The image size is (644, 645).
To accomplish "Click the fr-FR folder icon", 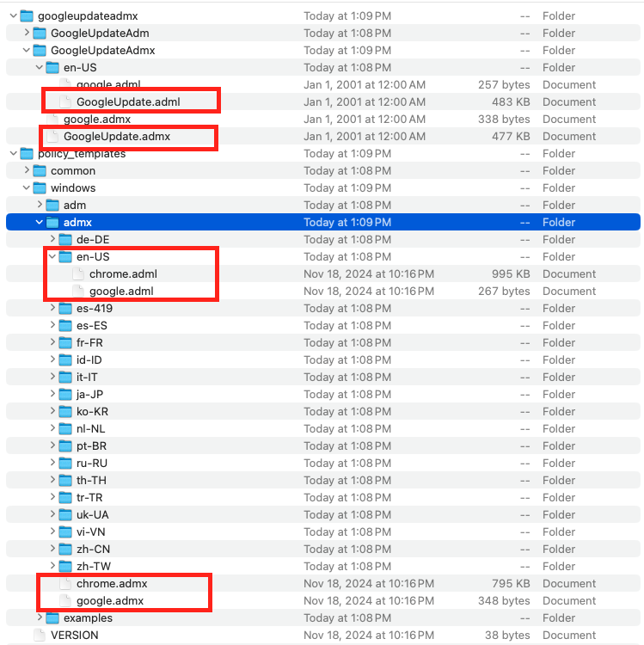I will tap(65, 343).
